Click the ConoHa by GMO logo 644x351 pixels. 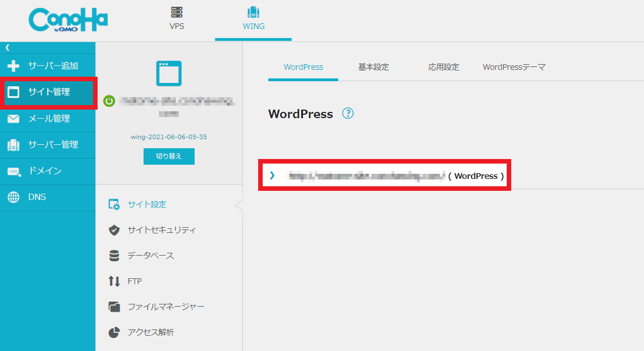click(68, 20)
